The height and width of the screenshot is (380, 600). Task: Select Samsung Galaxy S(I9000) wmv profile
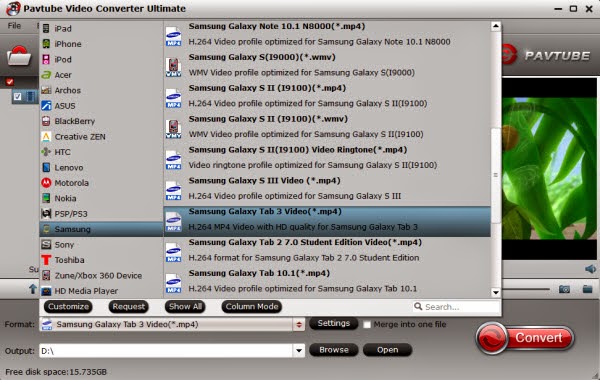(x=327, y=65)
